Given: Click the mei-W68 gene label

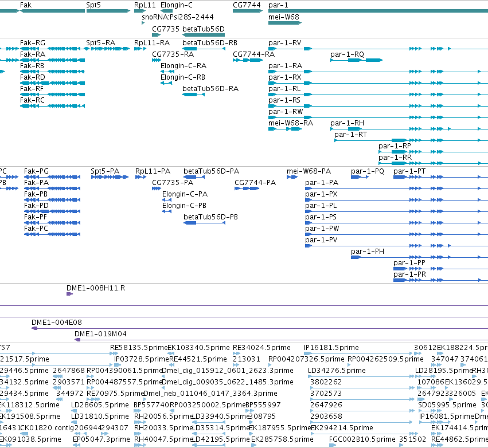Looking at the screenshot, I should (283, 17).
